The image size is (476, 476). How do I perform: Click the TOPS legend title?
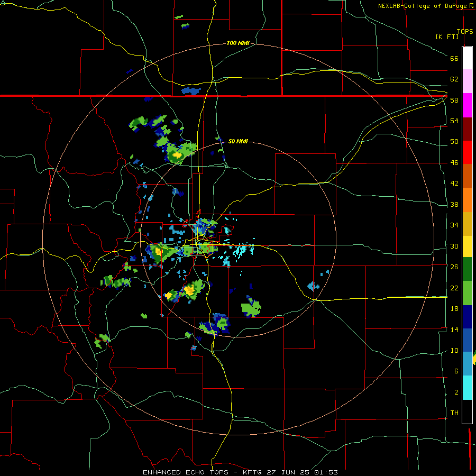click(x=465, y=31)
